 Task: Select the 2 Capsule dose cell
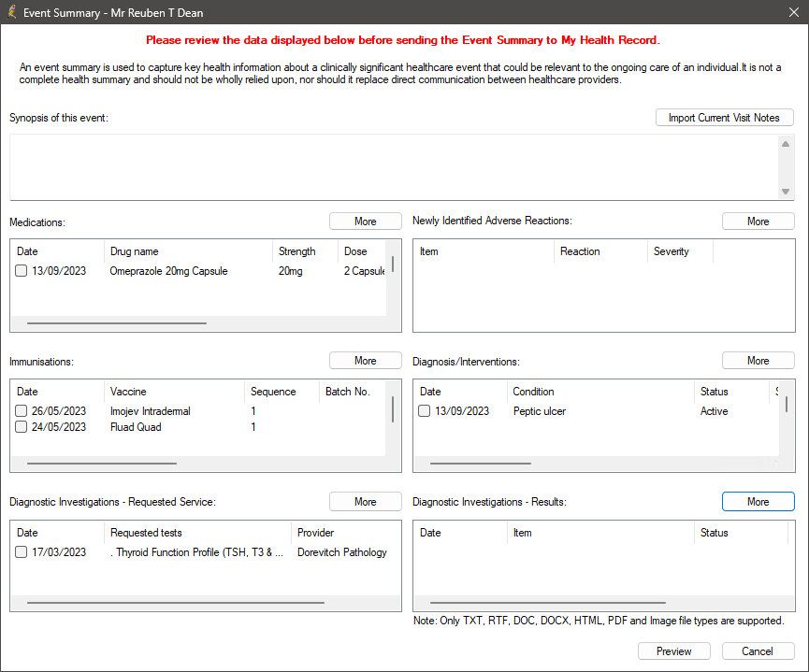[x=364, y=271]
